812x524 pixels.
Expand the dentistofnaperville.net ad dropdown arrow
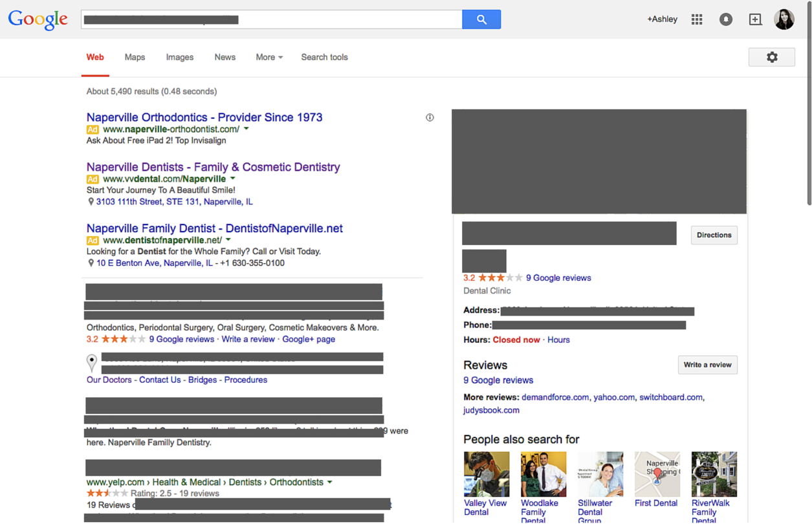(228, 240)
